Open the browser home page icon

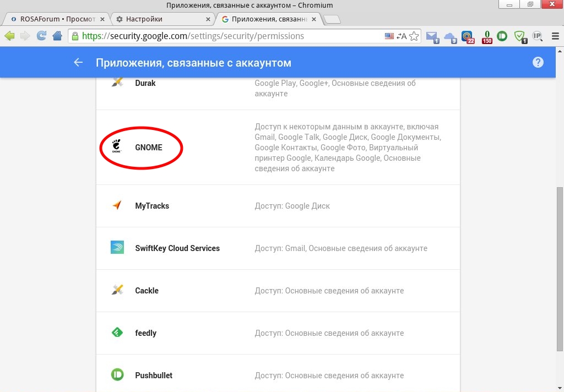(x=57, y=36)
